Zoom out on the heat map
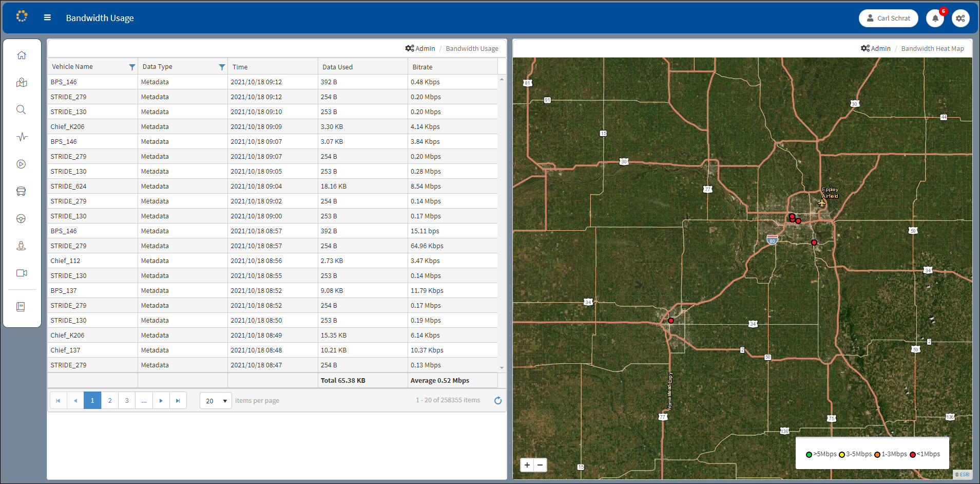The width and height of the screenshot is (980, 484). [x=540, y=465]
